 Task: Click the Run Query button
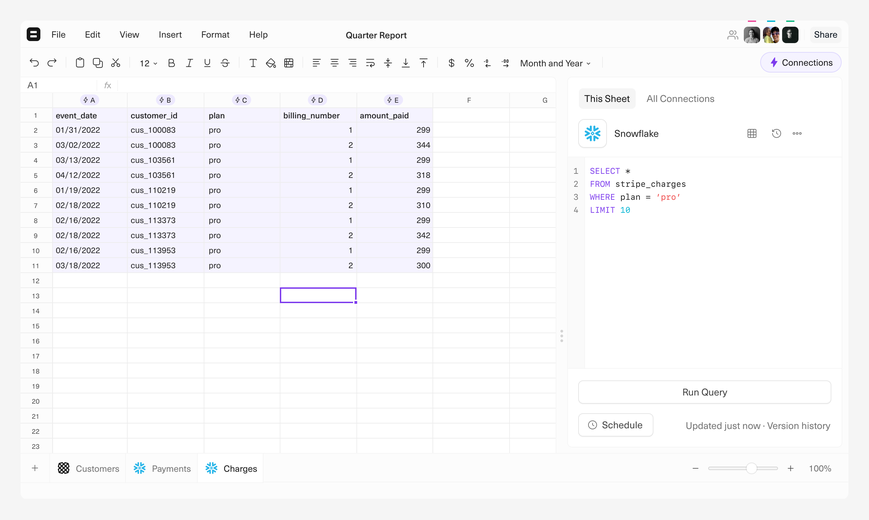704,392
